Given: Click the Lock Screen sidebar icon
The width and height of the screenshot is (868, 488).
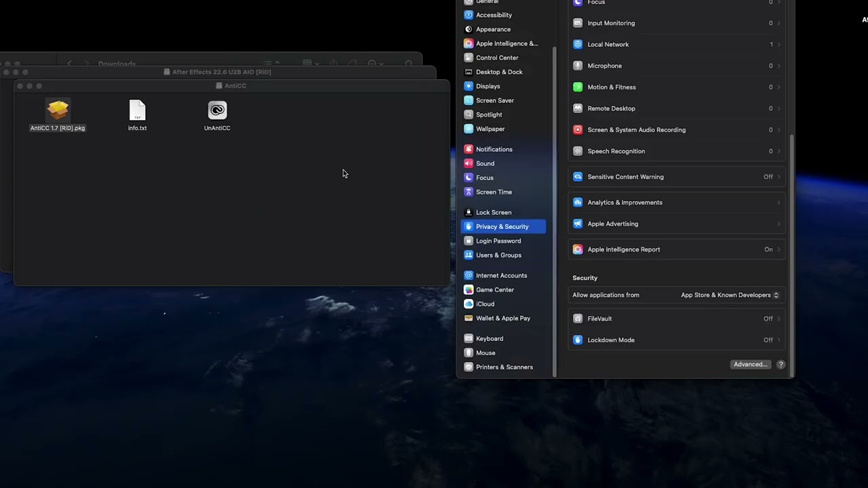Looking at the screenshot, I should point(469,212).
